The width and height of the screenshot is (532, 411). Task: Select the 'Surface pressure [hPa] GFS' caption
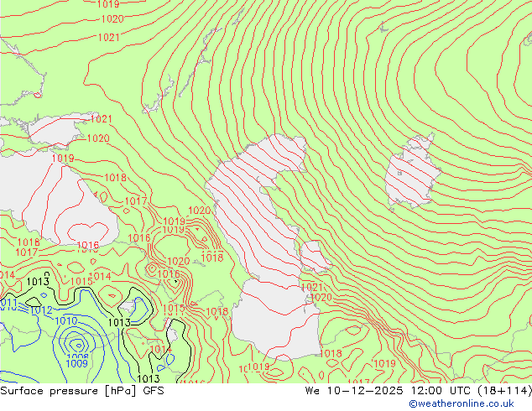[x=82, y=391]
